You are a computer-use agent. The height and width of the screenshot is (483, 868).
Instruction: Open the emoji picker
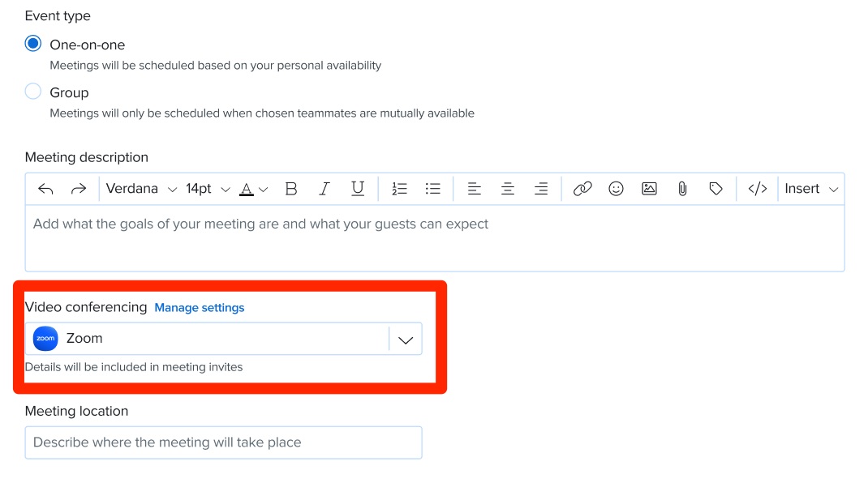point(617,189)
